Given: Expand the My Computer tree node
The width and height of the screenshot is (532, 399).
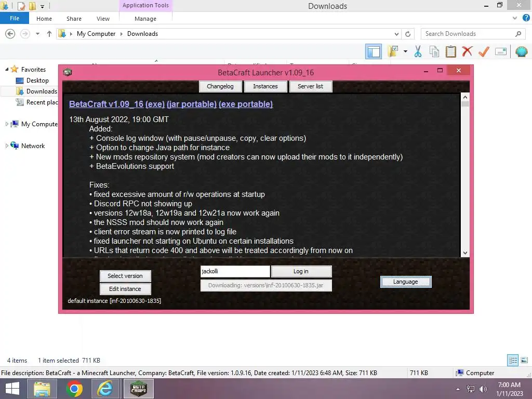Looking at the screenshot, I should [x=7, y=124].
